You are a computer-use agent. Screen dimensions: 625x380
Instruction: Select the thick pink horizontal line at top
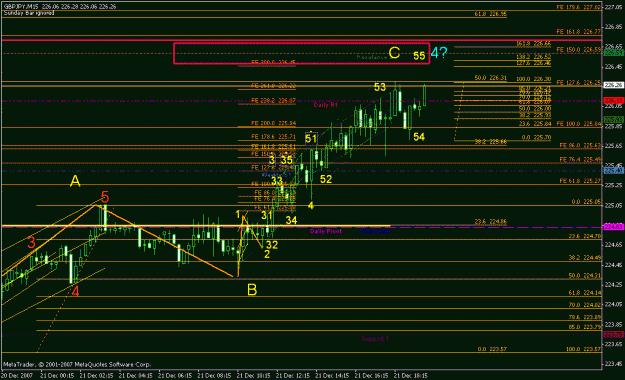[x=301, y=40]
